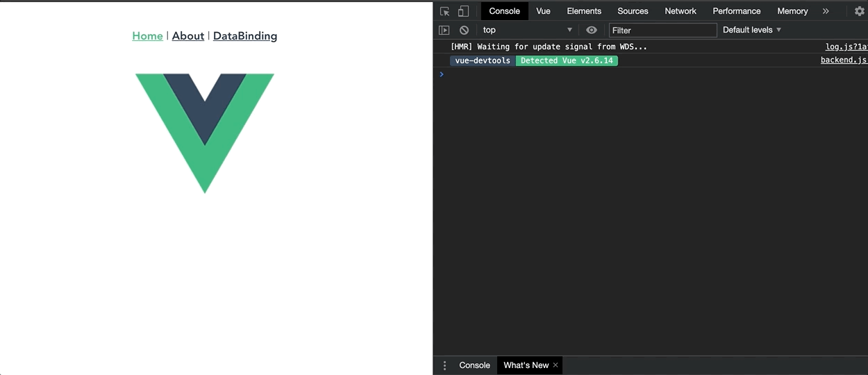
Task: Focus the console Filter field
Action: pyautogui.click(x=662, y=30)
